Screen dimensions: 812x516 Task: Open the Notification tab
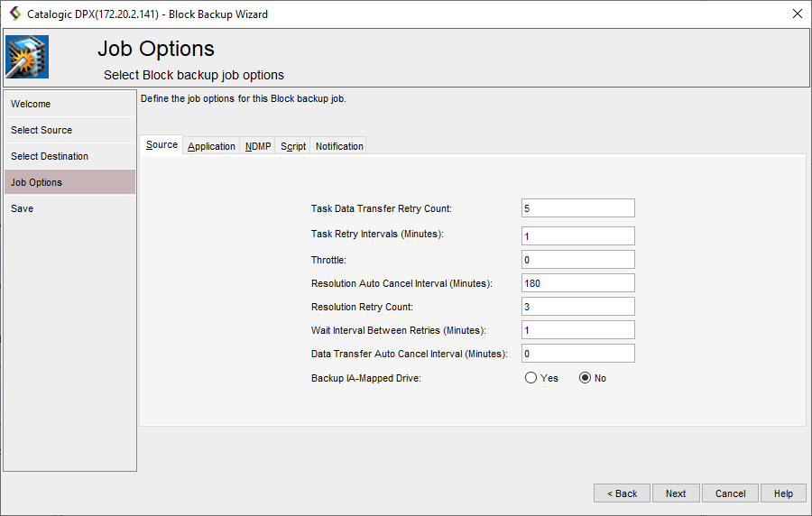(x=339, y=146)
